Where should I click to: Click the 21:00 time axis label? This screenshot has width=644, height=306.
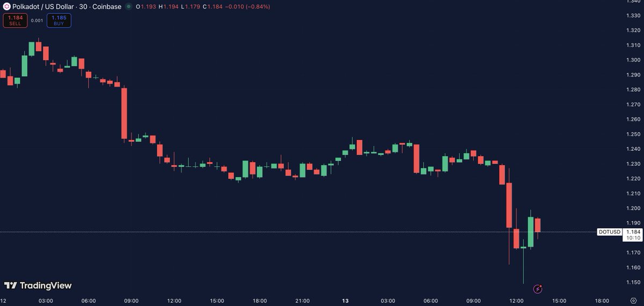coord(303,301)
